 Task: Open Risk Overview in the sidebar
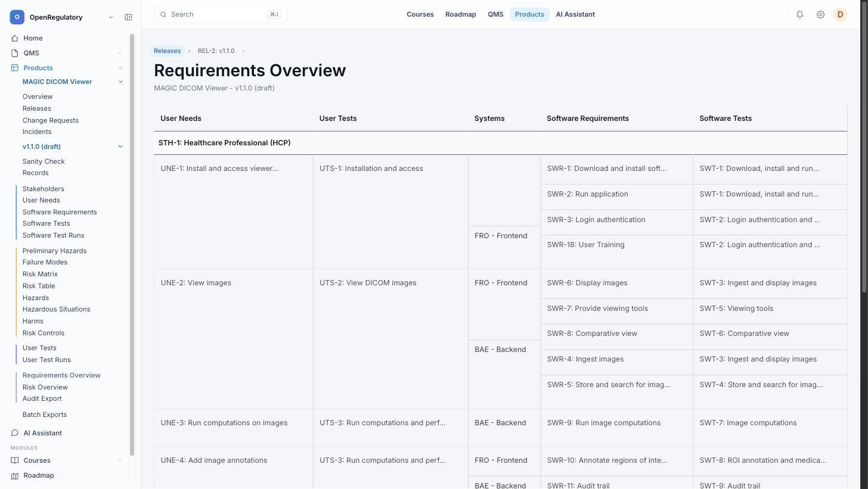(45, 387)
